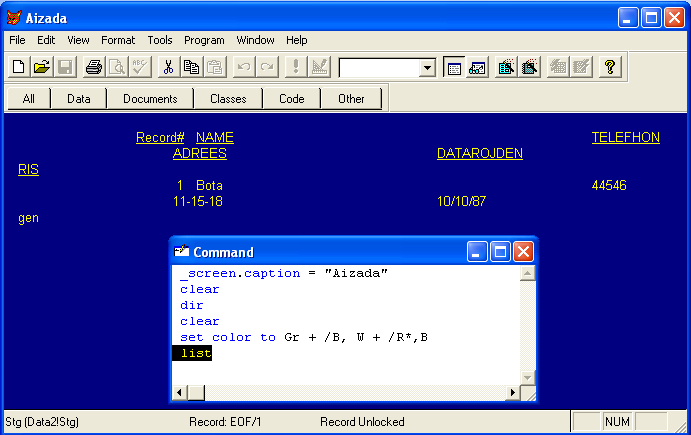Click the NAME column header
Viewport: 691px width, 435px height.
pos(215,138)
